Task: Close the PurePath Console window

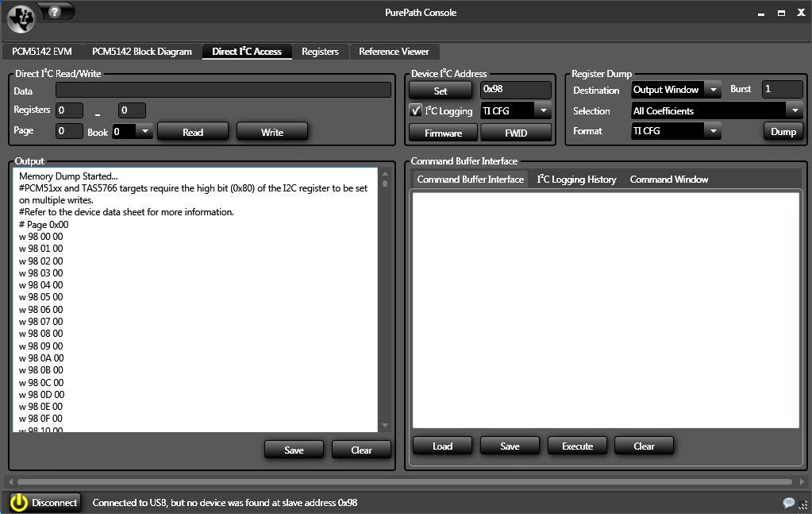Action: [x=801, y=13]
